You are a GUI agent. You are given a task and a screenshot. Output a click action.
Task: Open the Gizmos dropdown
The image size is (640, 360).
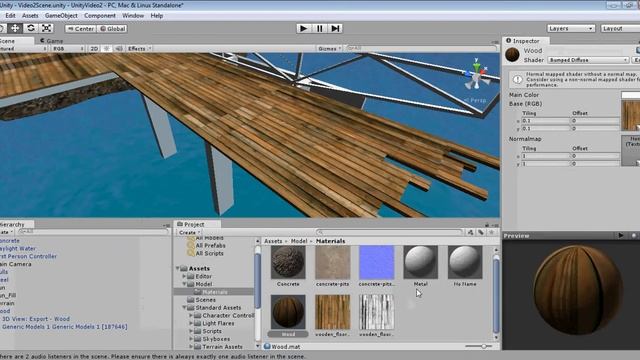pyautogui.click(x=329, y=49)
